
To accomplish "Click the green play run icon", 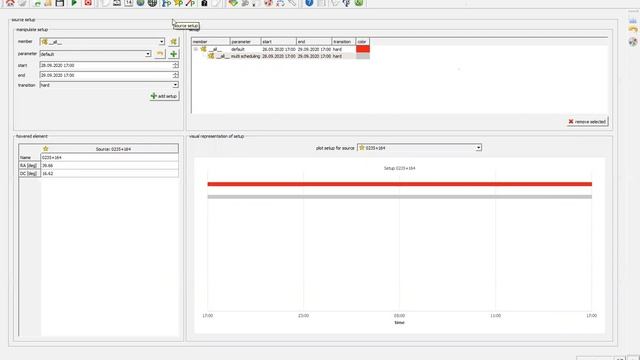I will [x=74, y=3].
